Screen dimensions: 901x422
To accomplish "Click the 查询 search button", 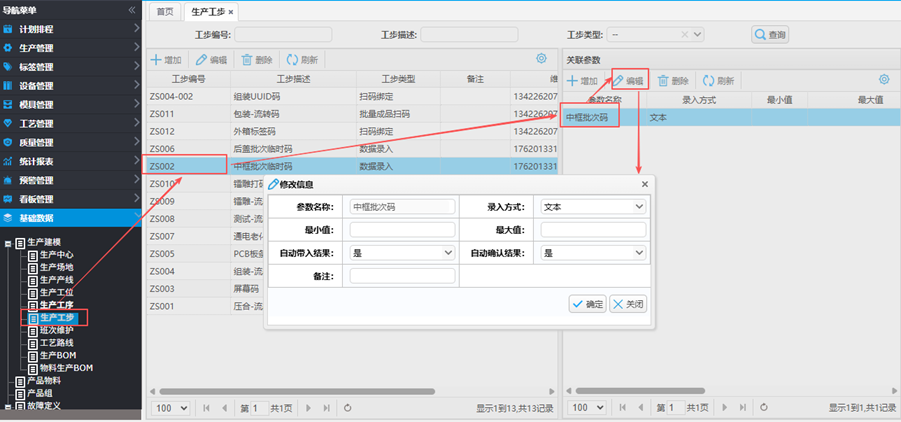I will (770, 34).
